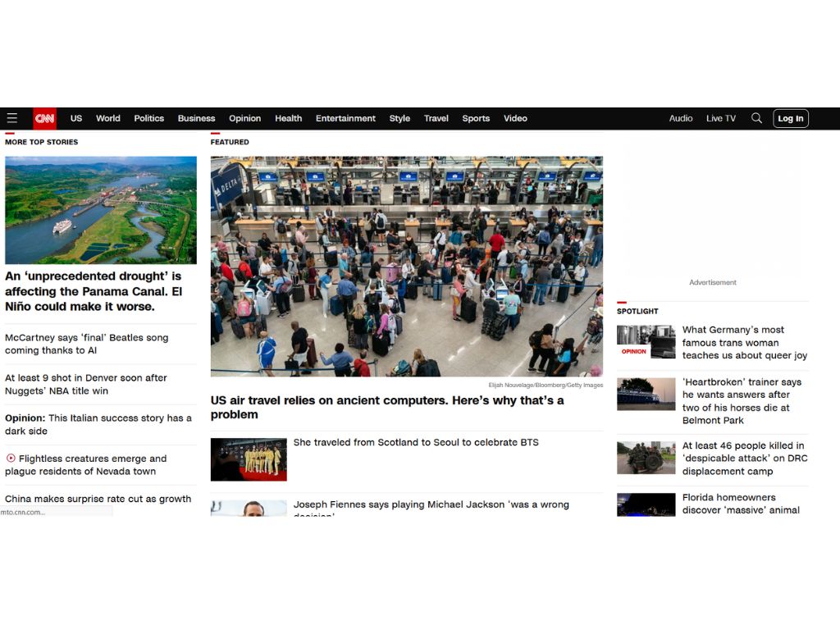Click the Log In button

(790, 118)
